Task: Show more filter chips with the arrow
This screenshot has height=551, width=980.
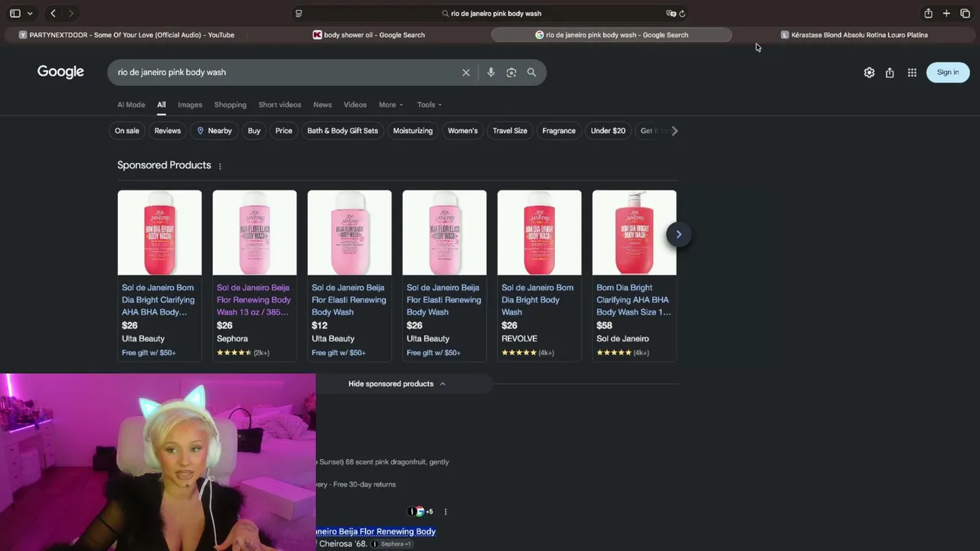Action: coord(675,131)
